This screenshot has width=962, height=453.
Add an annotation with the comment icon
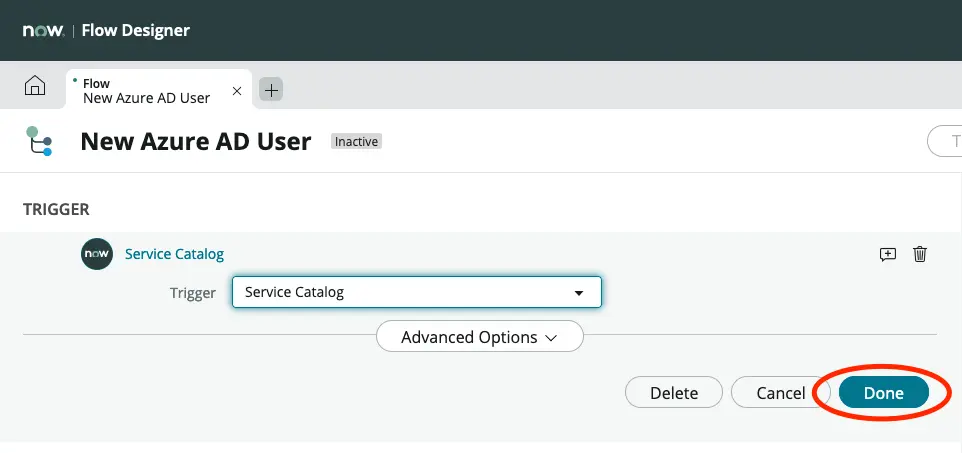tap(888, 254)
